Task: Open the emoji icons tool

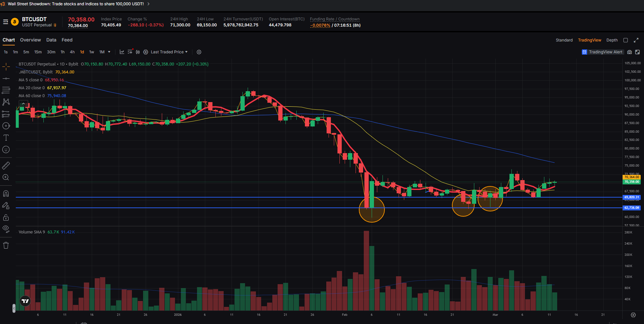Action: tap(6, 149)
